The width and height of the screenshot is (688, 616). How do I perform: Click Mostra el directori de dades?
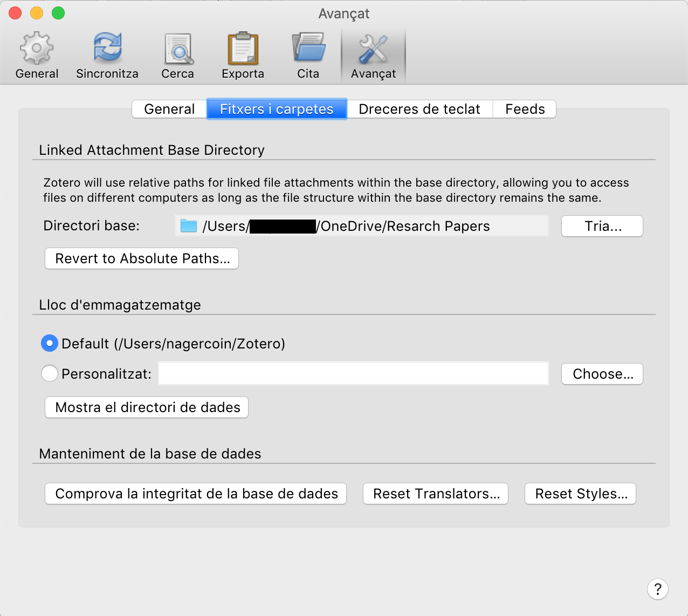click(146, 407)
